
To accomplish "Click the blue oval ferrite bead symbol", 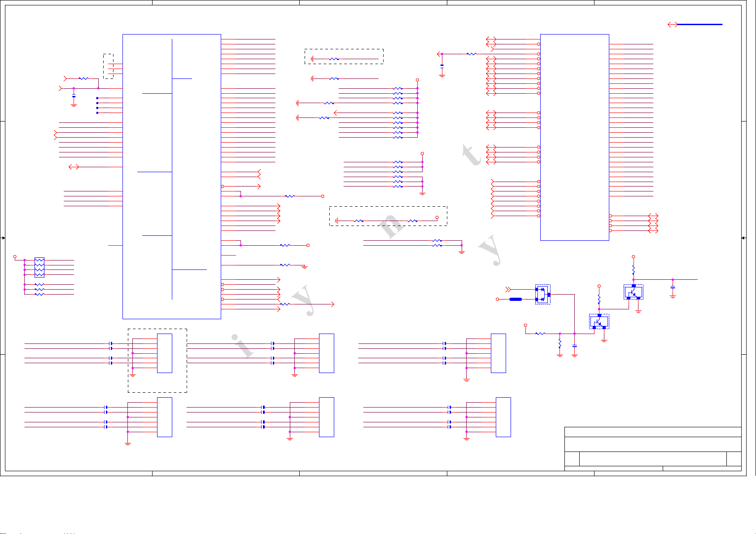I will coord(516,299).
